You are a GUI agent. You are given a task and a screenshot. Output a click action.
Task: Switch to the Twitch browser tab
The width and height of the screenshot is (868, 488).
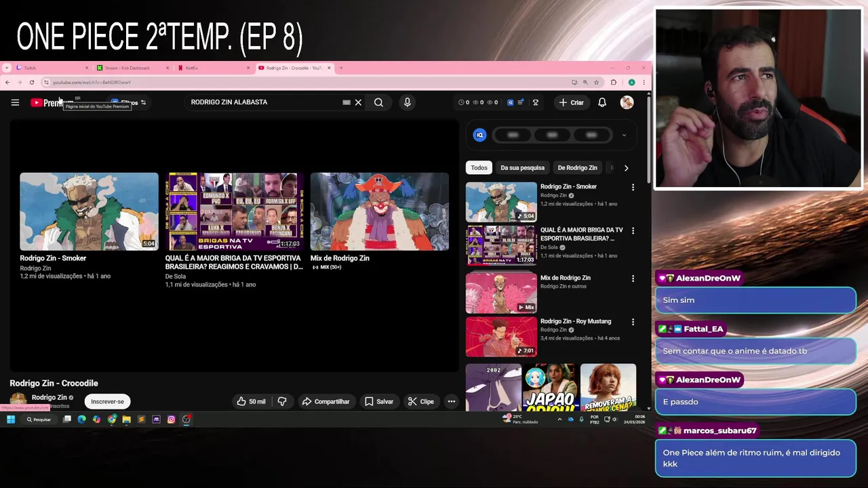[53, 68]
